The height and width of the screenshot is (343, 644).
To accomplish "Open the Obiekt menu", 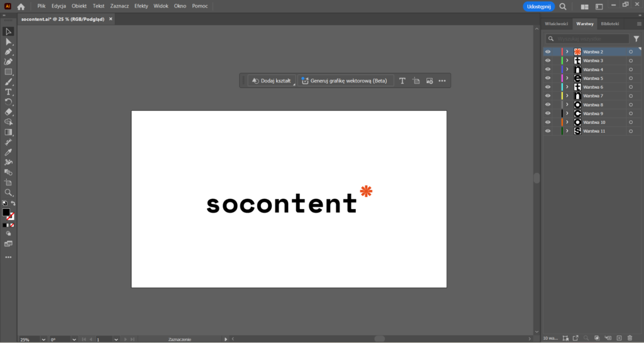I will pos(79,6).
